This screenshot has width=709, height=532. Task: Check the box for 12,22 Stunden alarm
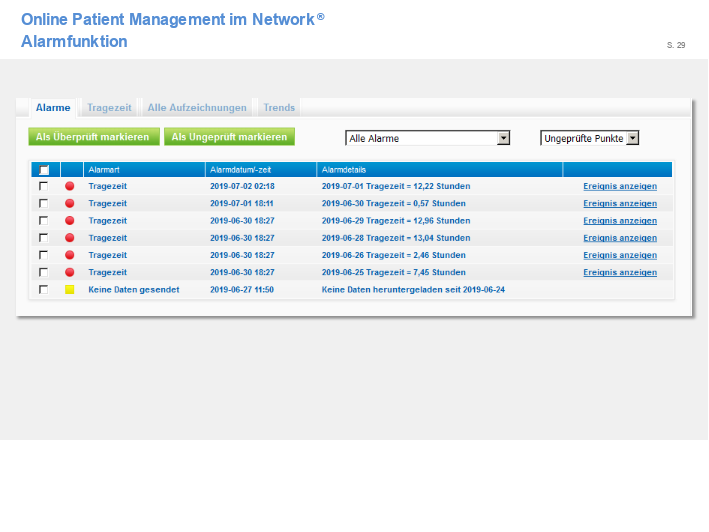43,186
